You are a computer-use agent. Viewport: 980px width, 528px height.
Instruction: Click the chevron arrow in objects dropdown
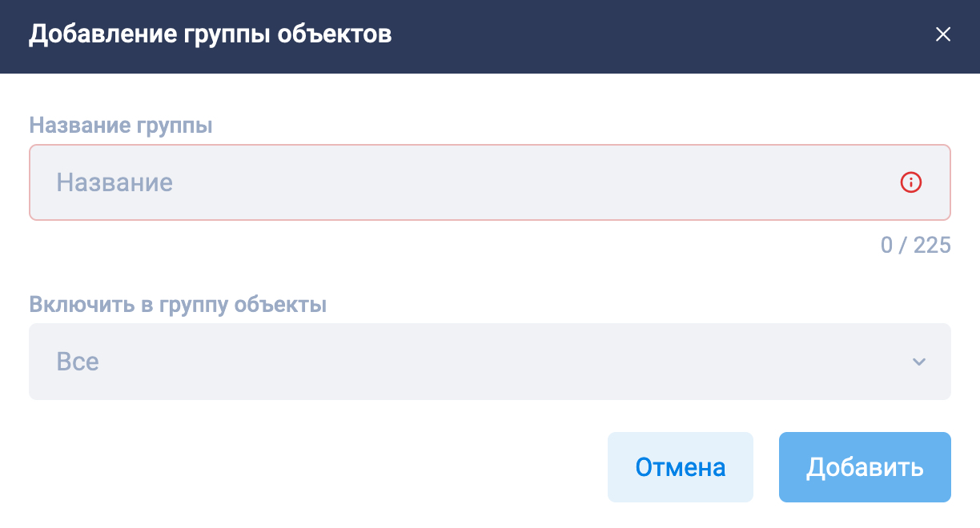918,362
